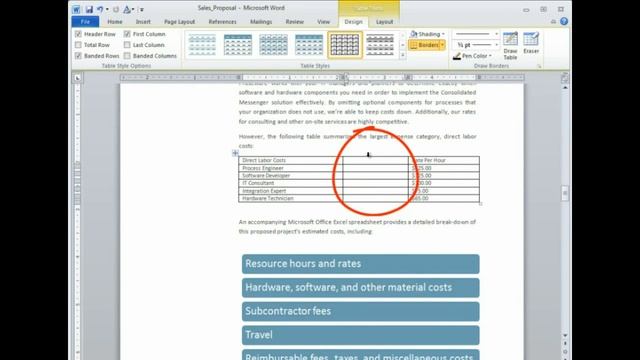Image resolution: width=640 pixels, height=360 pixels.
Task: Toggle the ruler view icon above scrollbar
Action: (x=565, y=78)
